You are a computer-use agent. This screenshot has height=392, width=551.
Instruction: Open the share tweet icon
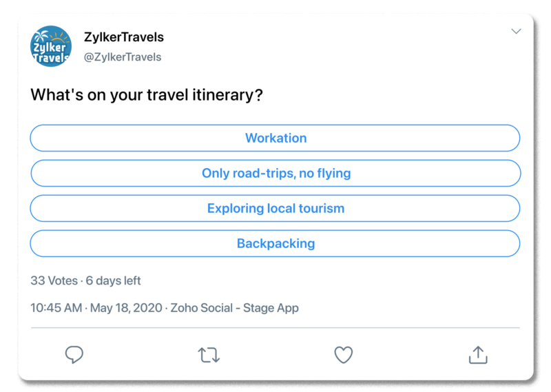click(478, 354)
